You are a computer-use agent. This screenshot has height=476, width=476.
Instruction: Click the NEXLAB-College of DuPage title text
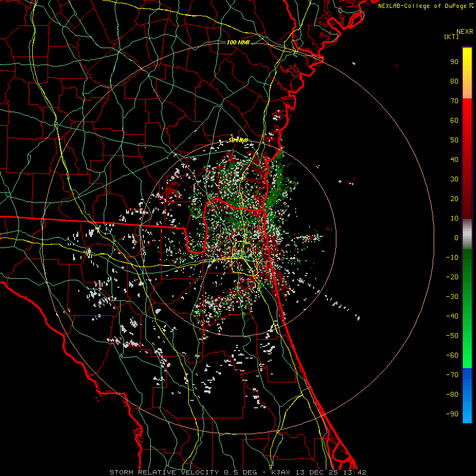click(x=425, y=6)
